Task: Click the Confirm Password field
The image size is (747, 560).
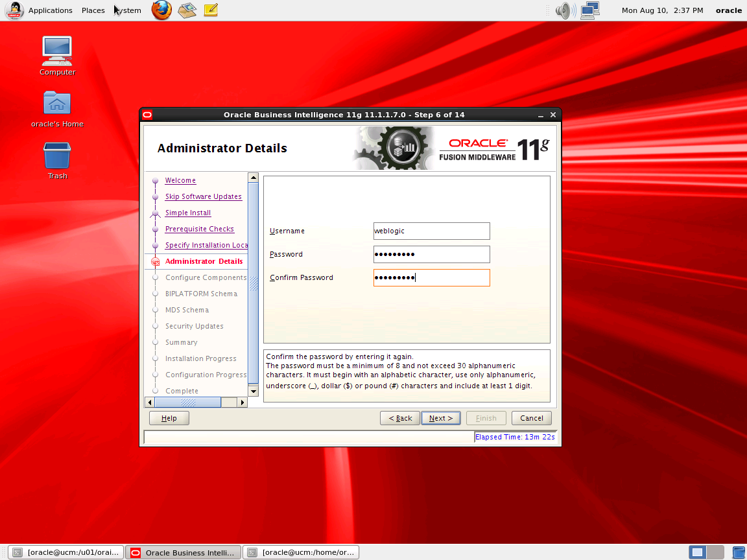Action: (x=432, y=277)
